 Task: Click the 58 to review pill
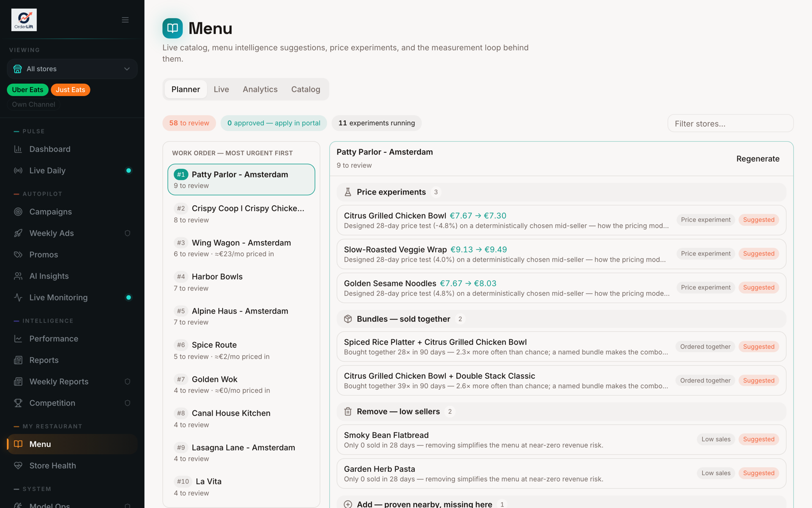pos(189,123)
